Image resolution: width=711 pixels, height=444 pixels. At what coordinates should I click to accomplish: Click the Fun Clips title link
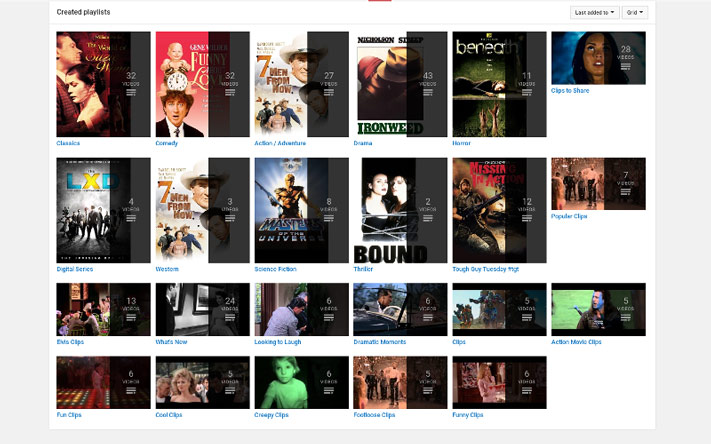tap(69, 415)
